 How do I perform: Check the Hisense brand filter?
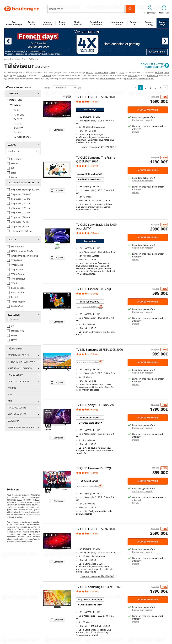click(9, 164)
